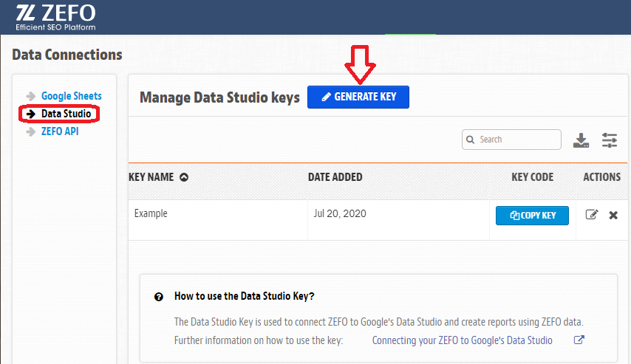This screenshot has height=364, width=631.
Task: Sort by Key Name column arrow
Action: pyautogui.click(x=184, y=177)
